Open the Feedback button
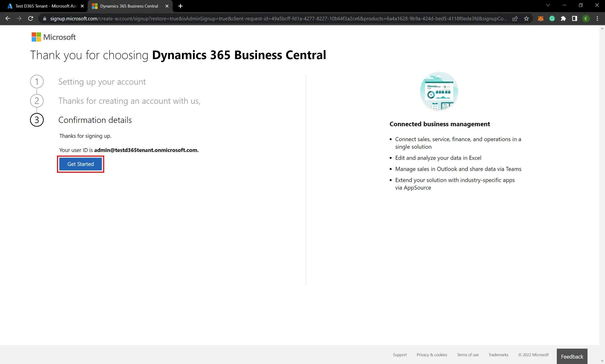This screenshot has width=605, height=364. (572, 356)
